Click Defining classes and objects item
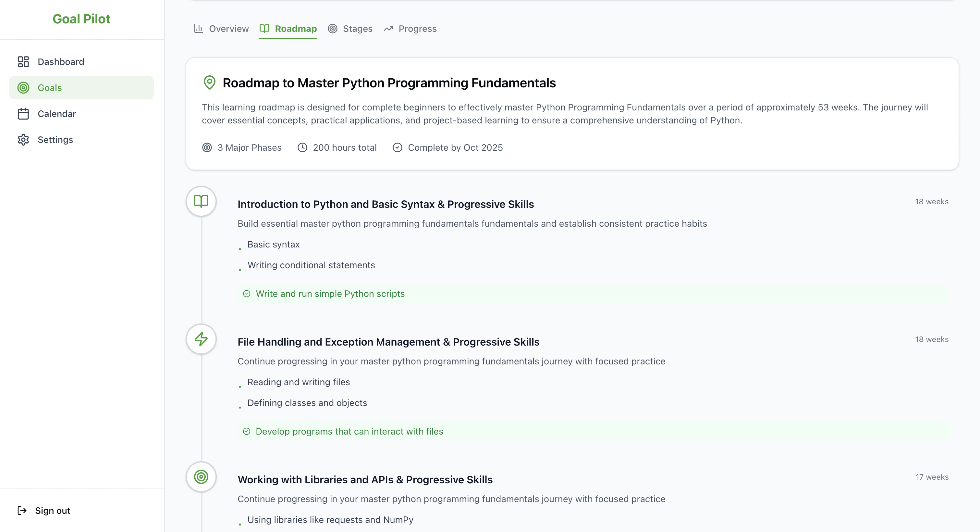980x532 pixels. pos(307,403)
